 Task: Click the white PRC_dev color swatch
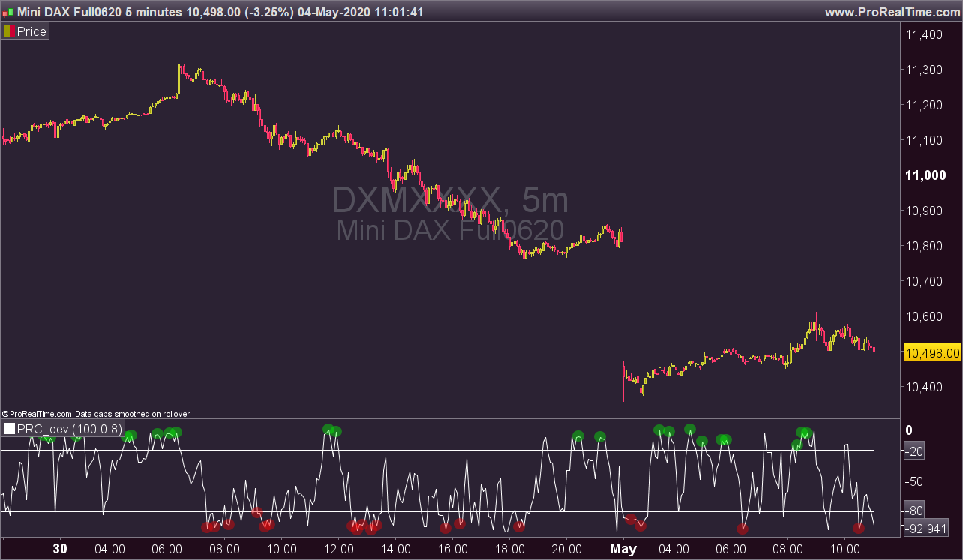click(x=9, y=430)
